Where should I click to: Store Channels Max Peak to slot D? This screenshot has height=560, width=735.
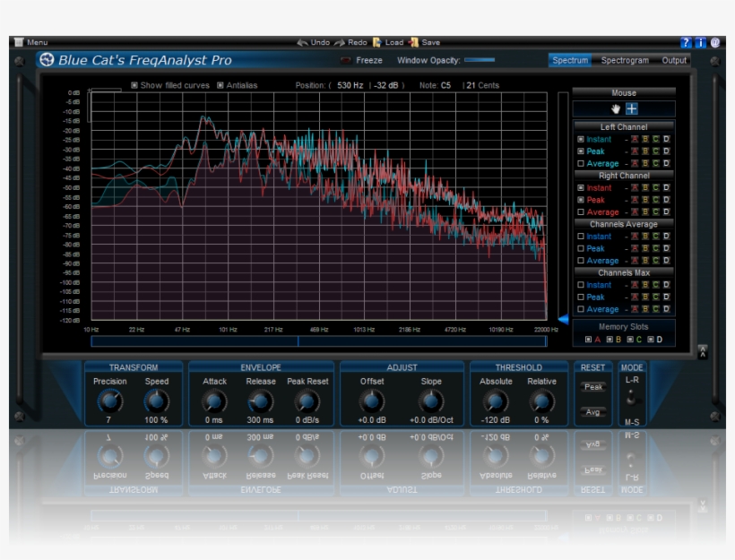(x=666, y=297)
